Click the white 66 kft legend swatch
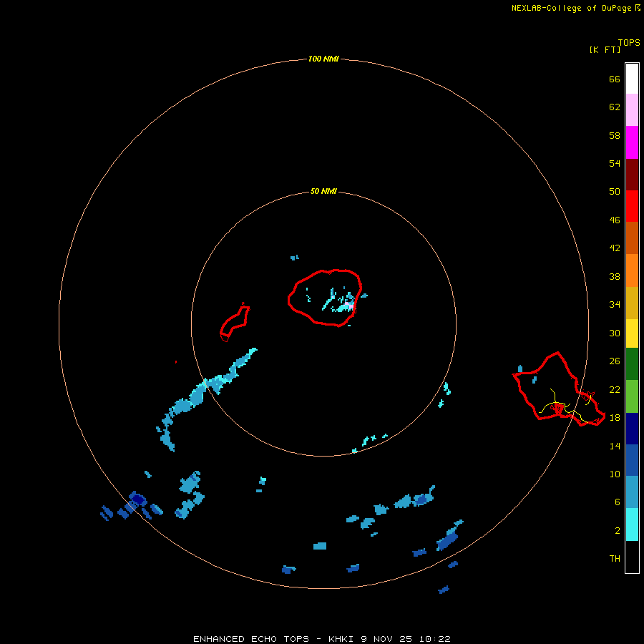 [632, 79]
